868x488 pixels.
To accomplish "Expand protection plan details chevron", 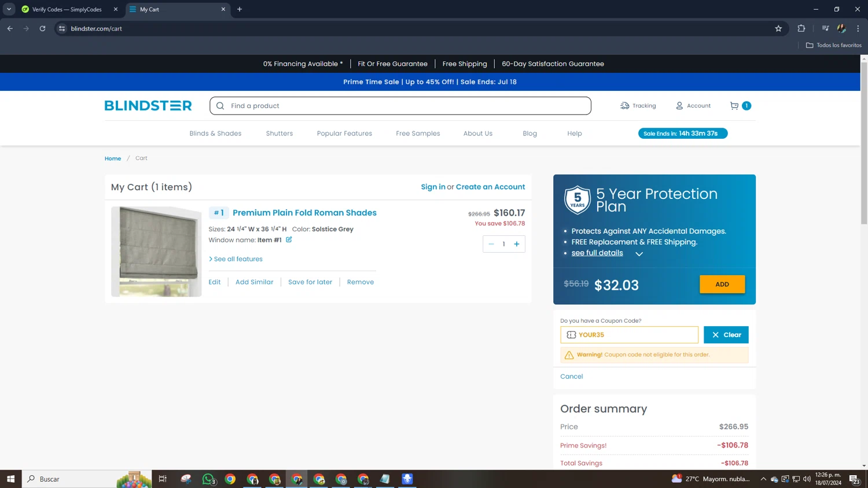I will tap(639, 254).
